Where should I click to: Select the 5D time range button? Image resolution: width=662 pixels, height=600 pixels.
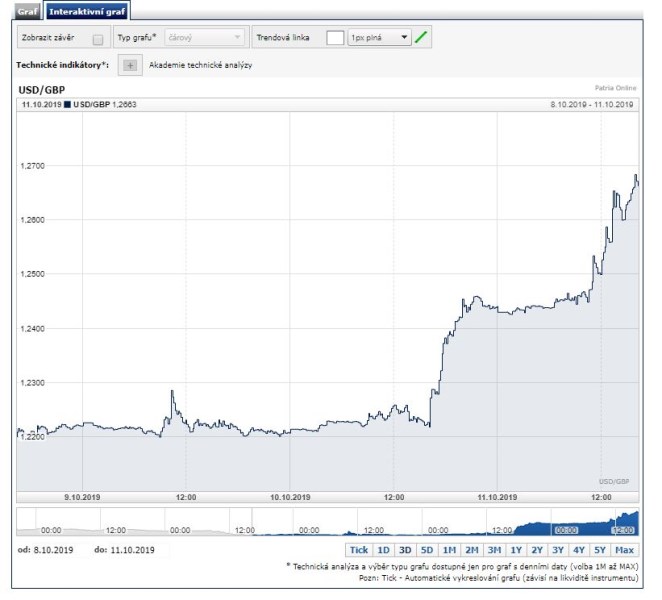pos(427,550)
